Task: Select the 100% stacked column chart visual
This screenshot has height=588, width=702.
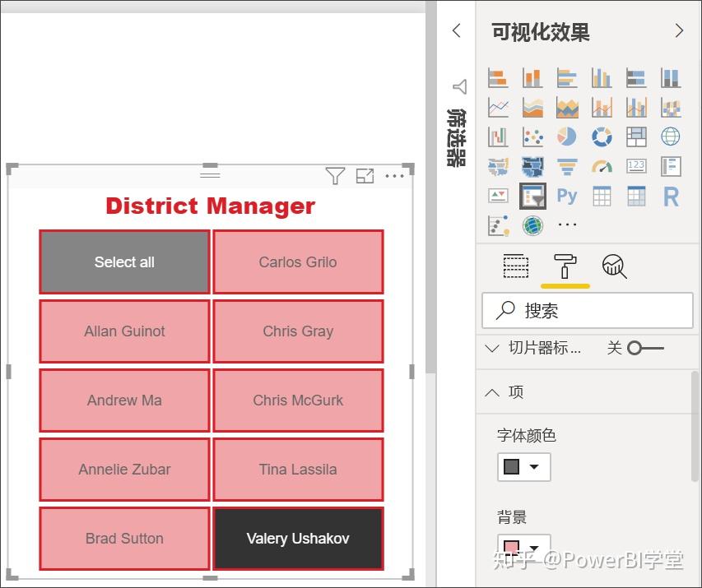Action: coord(671,78)
